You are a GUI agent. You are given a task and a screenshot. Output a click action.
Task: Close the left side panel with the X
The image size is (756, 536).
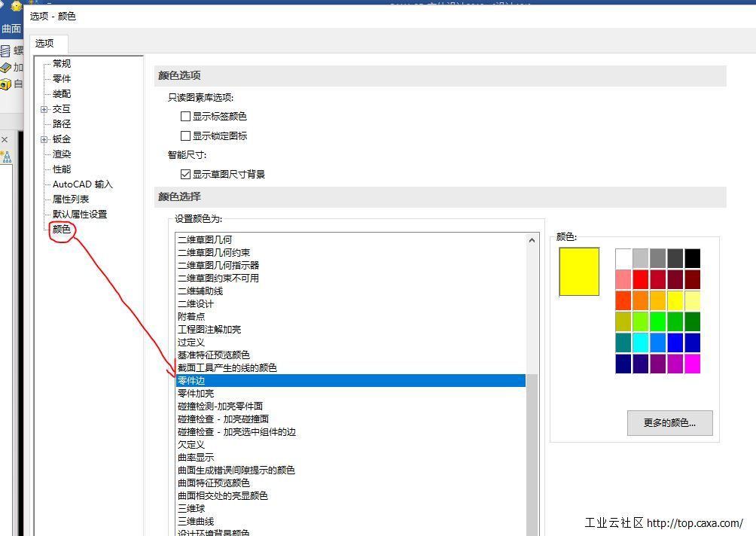(x=5, y=140)
